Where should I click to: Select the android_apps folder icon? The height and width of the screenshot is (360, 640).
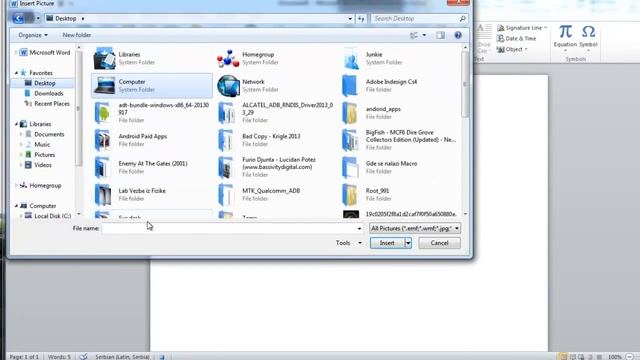click(x=350, y=113)
